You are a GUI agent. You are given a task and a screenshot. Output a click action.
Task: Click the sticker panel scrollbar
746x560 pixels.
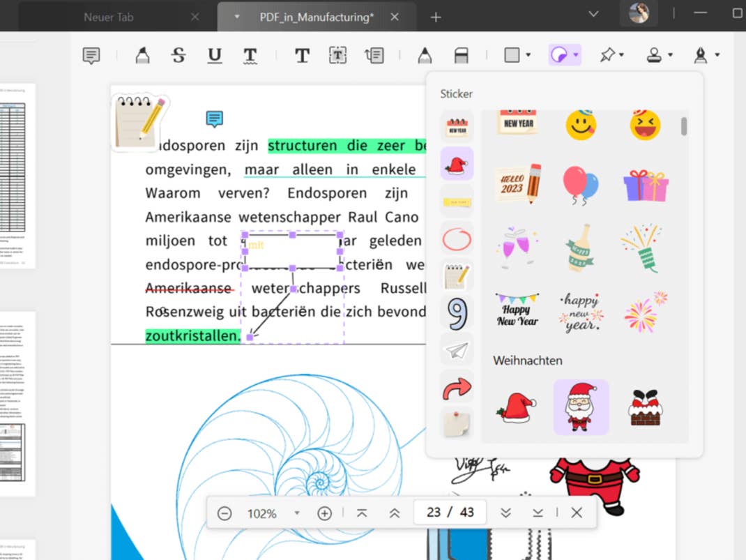click(x=684, y=127)
